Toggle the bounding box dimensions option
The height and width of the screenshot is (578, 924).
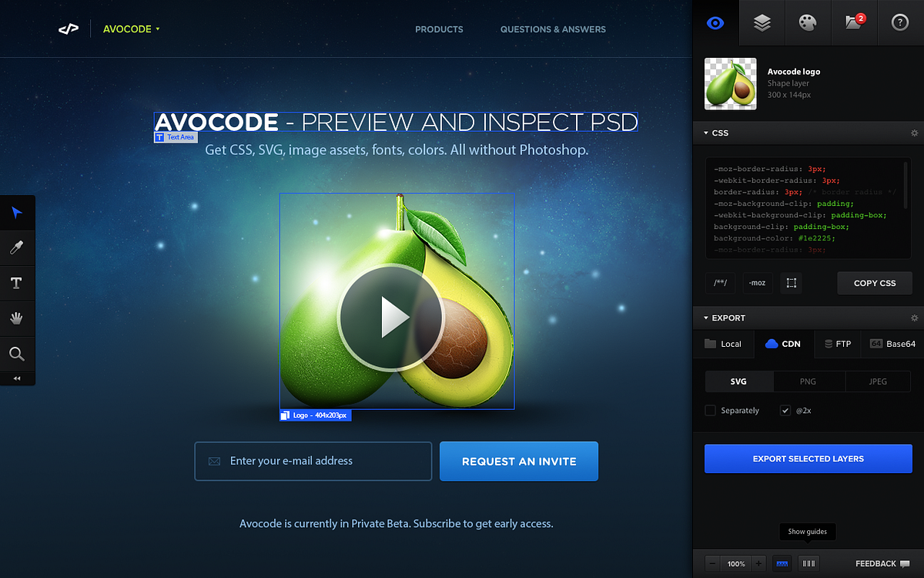pos(792,283)
